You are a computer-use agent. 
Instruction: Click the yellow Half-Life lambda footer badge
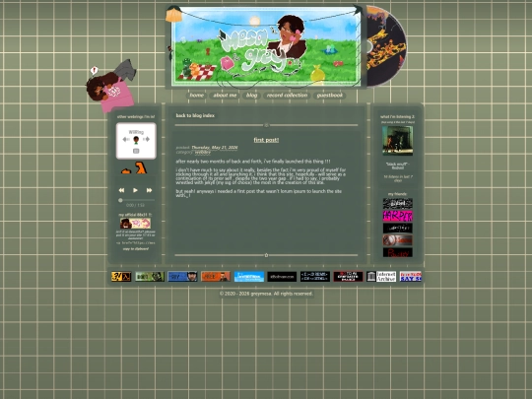tap(121, 277)
